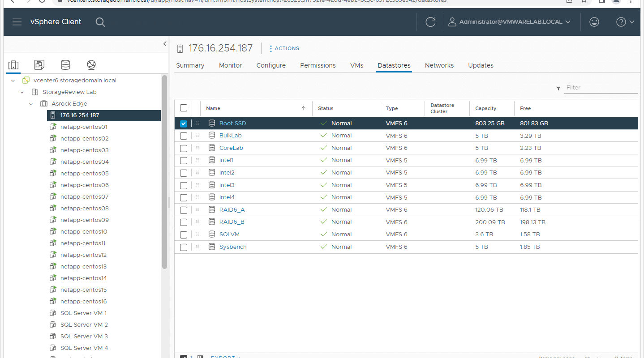The width and height of the screenshot is (644, 358).
Task: Click the datastore icon beside RAID6_A
Action: (212, 210)
